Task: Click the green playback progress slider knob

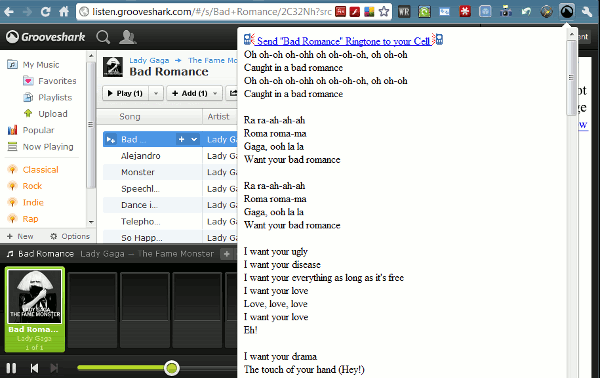Action: point(172,368)
